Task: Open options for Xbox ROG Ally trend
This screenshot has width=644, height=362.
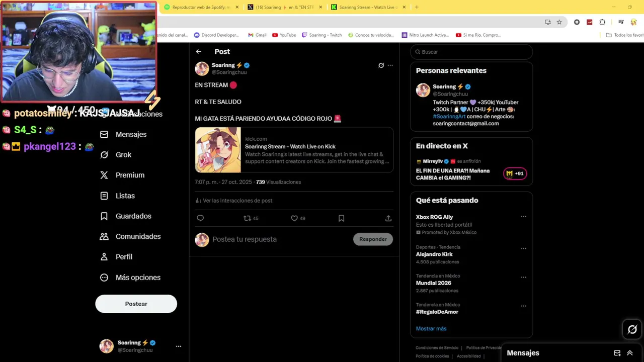Action: (523, 217)
